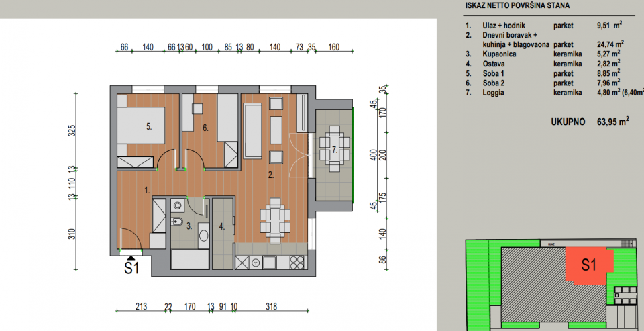The image size is (644, 331).
Task: Click the UKUPNO 63,95 m² total line
Action: 590,122
